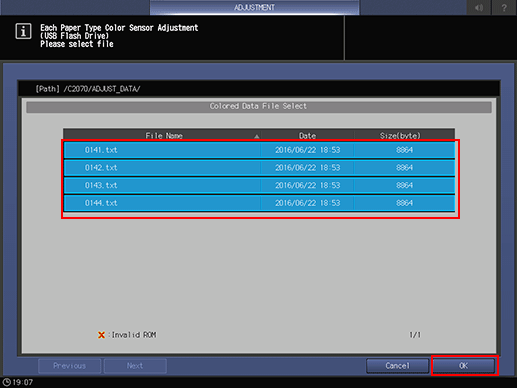Select file 0143.txt
The width and height of the screenshot is (517, 388).
[x=259, y=185]
